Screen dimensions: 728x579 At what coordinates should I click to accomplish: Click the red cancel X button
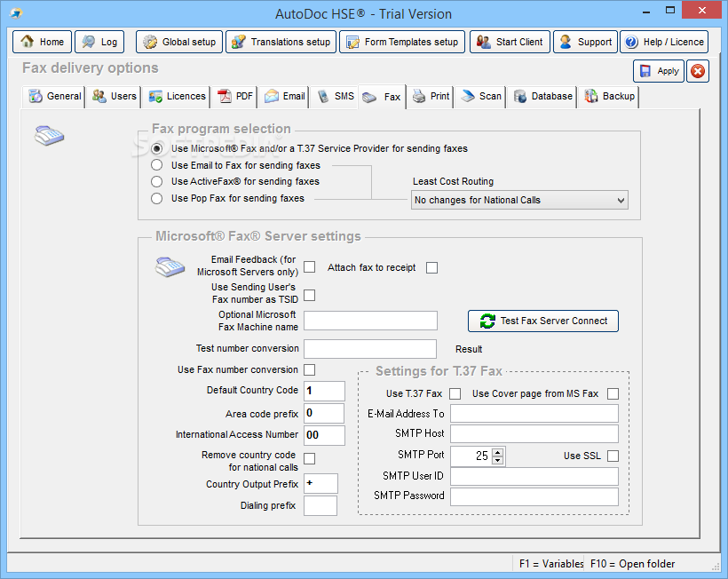697,71
